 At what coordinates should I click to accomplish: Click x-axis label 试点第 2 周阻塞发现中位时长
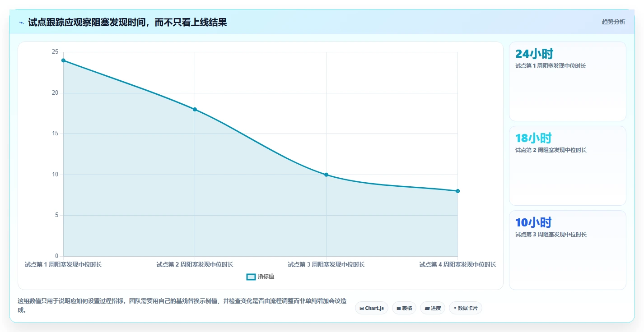(x=195, y=264)
